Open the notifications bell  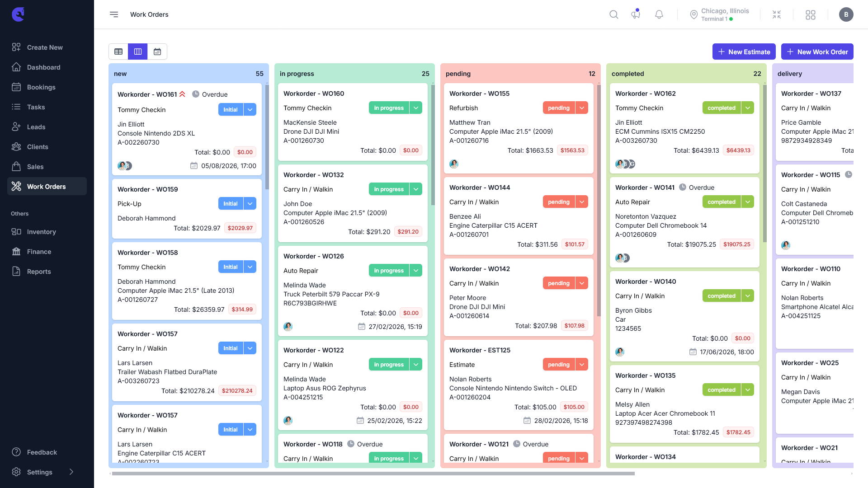coord(659,14)
